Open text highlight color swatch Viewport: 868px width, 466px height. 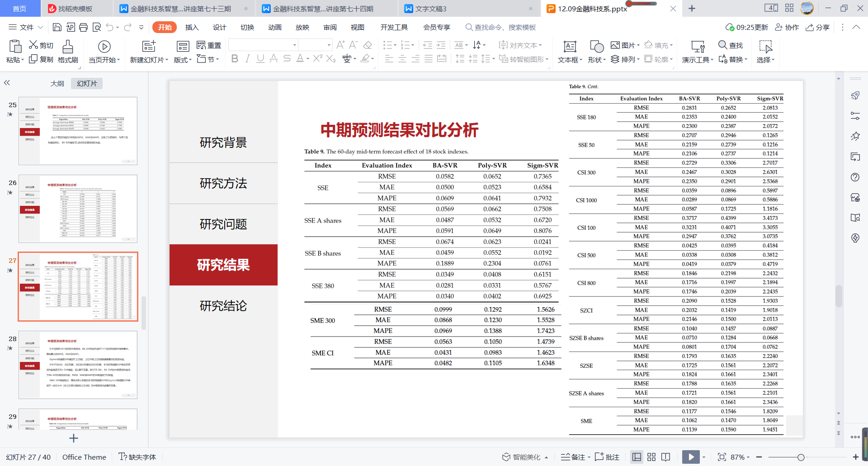pos(365,58)
